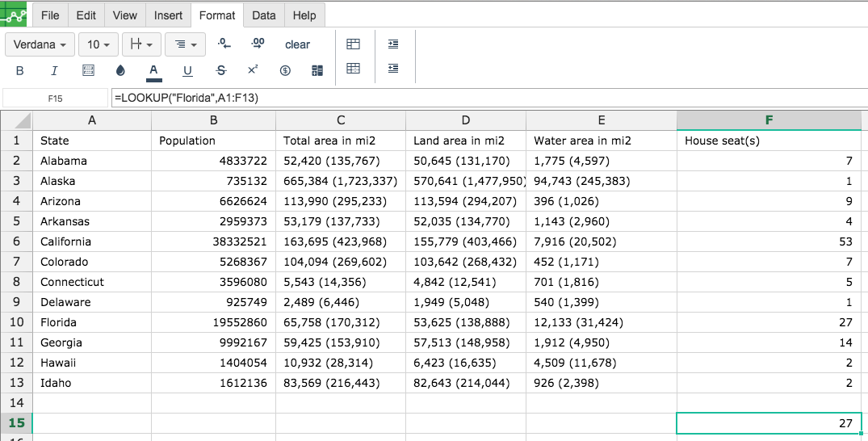Click the decrease decimal places icon
The height and width of the screenshot is (441, 868).
point(224,44)
